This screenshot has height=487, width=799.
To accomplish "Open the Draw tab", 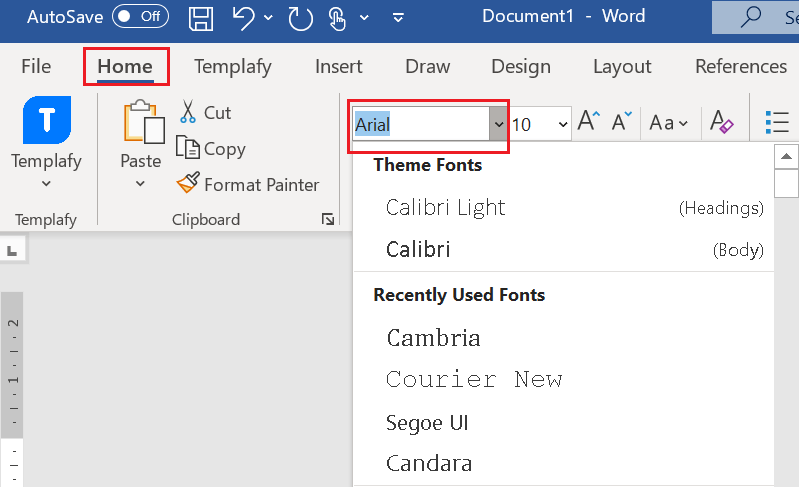I will pos(428,66).
